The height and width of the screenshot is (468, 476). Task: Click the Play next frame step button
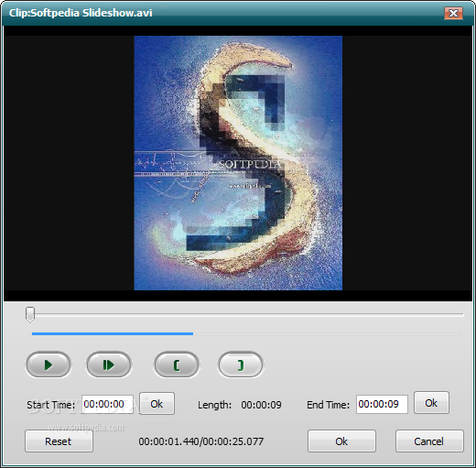(x=109, y=365)
